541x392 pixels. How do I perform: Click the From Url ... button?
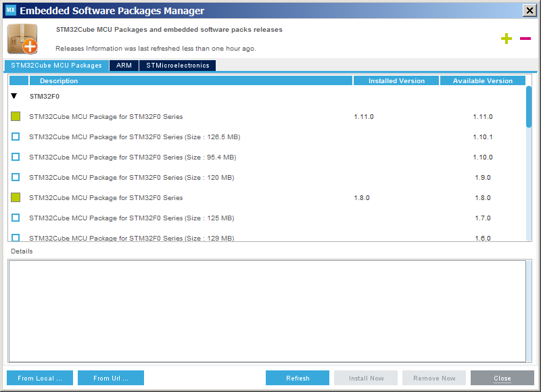point(111,378)
